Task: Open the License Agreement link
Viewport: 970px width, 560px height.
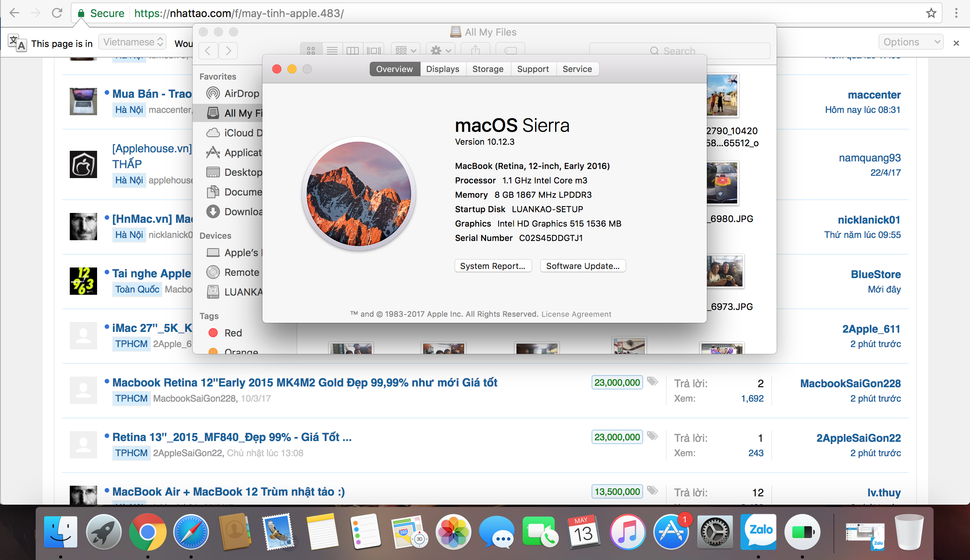Action: (576, 314)
